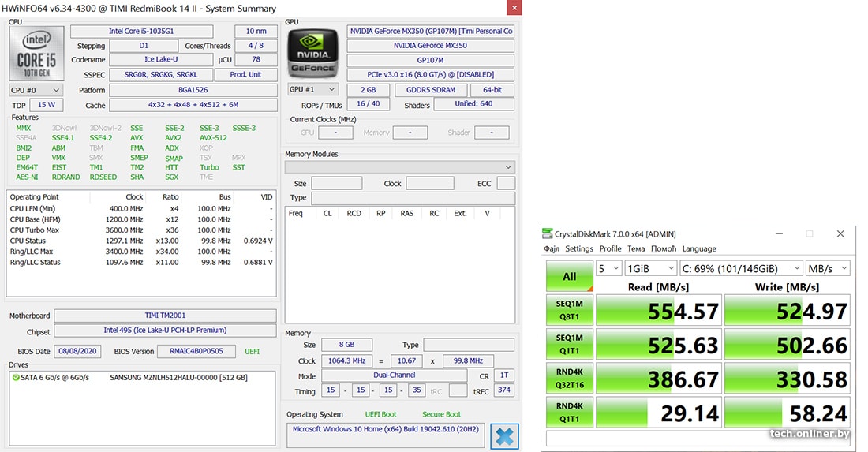868x452 pixels.
Task: Click the GDDR5 SDRAM memory type field
Action: pos(431,90)
